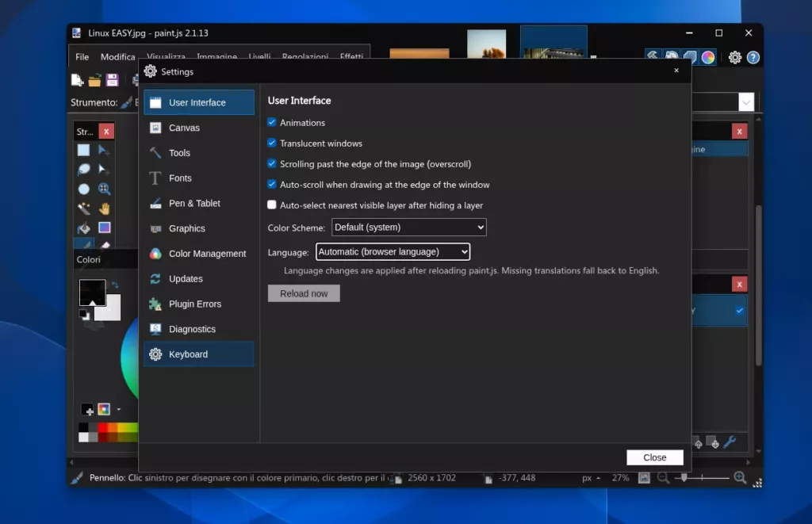Open layer properties with the wrench icon
812x524 pixels.
click(730, 442)
